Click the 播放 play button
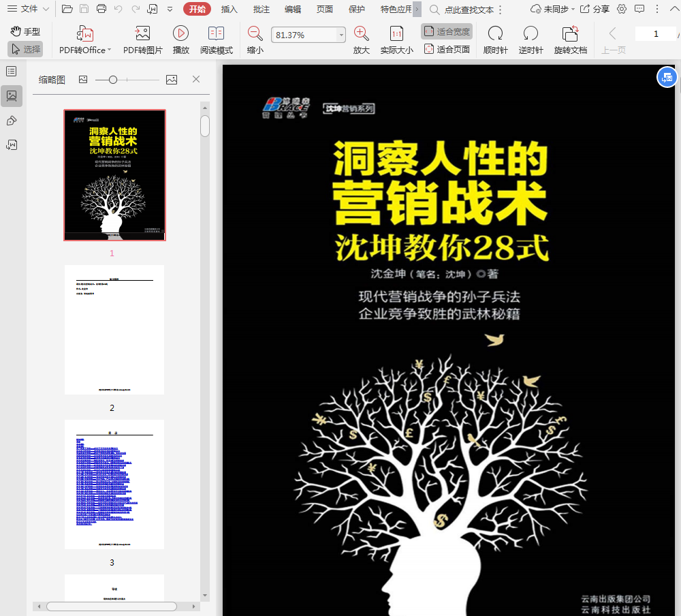 point(180,40)
